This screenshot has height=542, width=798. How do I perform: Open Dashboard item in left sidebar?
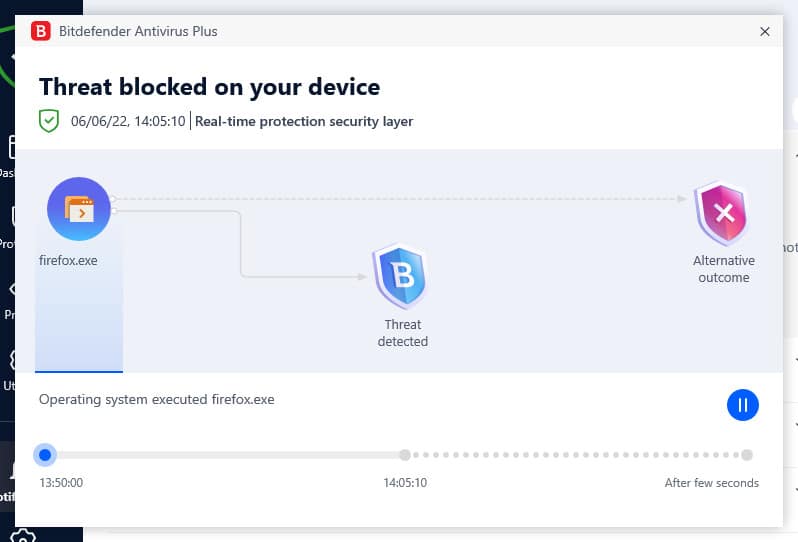click(x=8, y=155)
